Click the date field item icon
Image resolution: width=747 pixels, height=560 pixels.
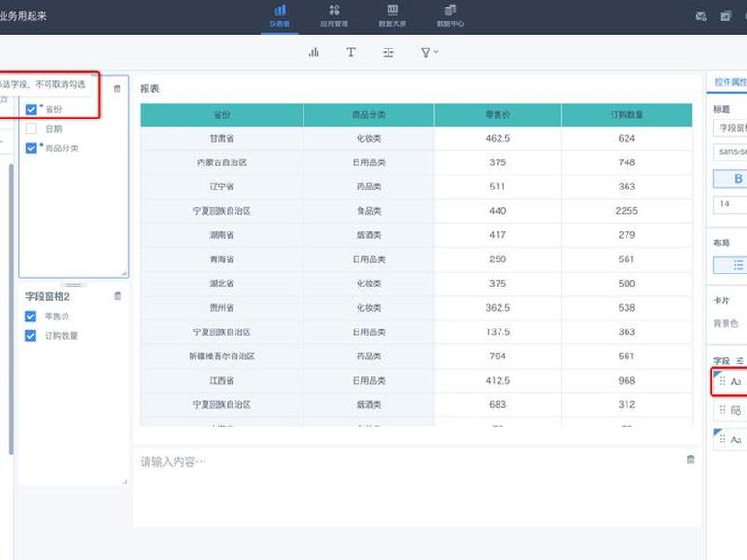[736, 411]
